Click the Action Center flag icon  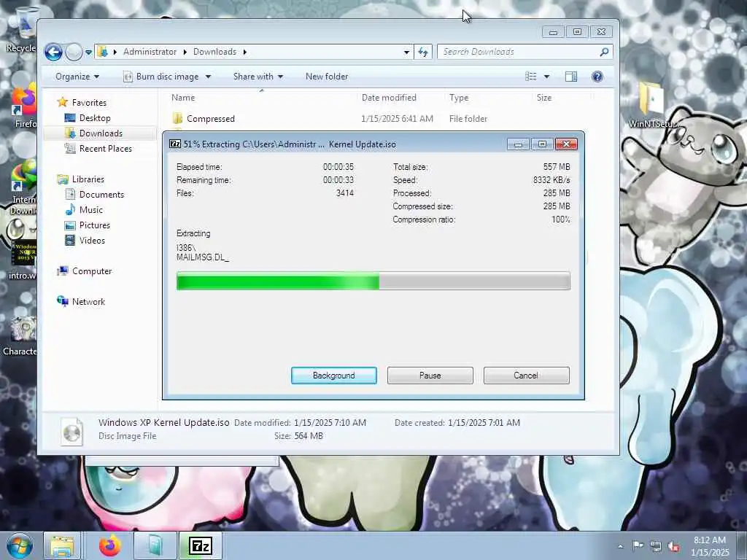pyautogui.click(x=638, y=545)
